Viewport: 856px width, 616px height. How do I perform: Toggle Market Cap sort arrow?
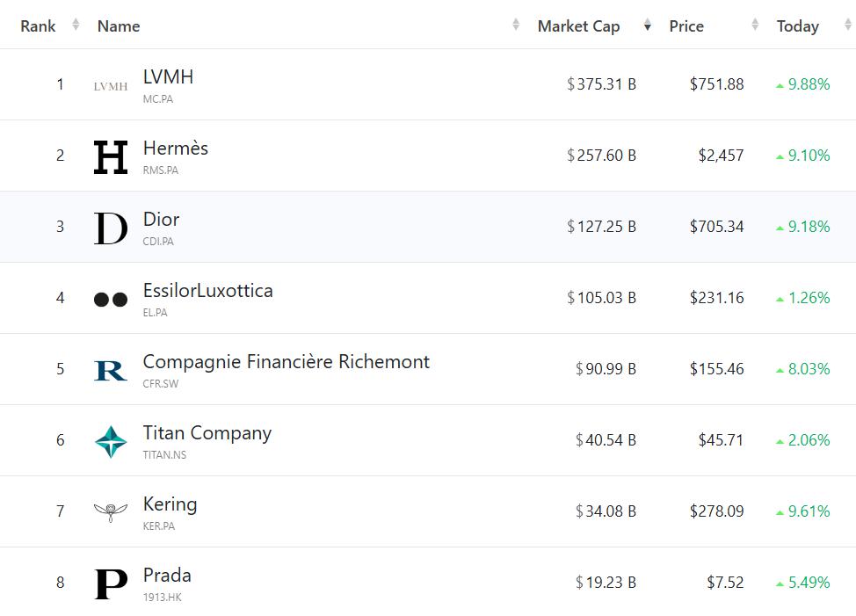pyautogui.click(x=648, y=25)
